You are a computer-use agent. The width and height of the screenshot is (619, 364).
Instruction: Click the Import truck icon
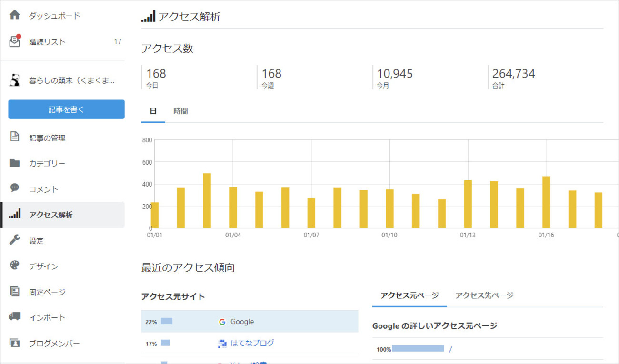point(15,317)
